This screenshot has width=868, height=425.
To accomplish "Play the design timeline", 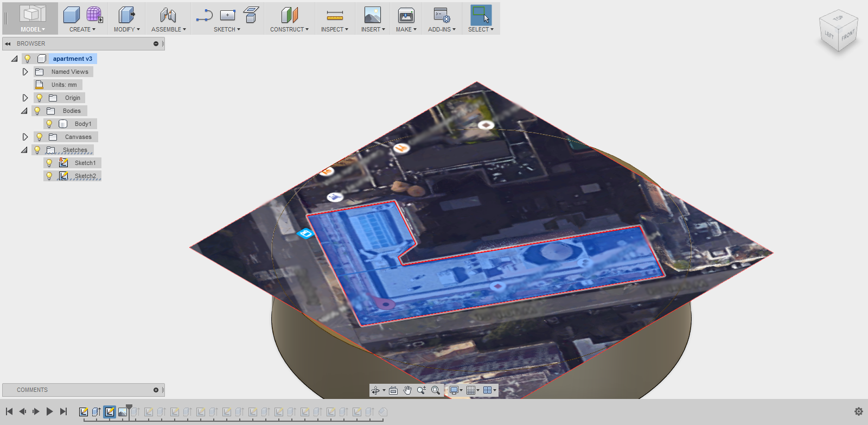I will coord(49,411).
